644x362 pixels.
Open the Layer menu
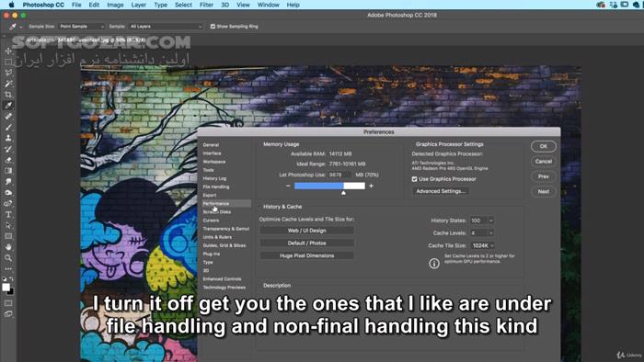(139, 5)
